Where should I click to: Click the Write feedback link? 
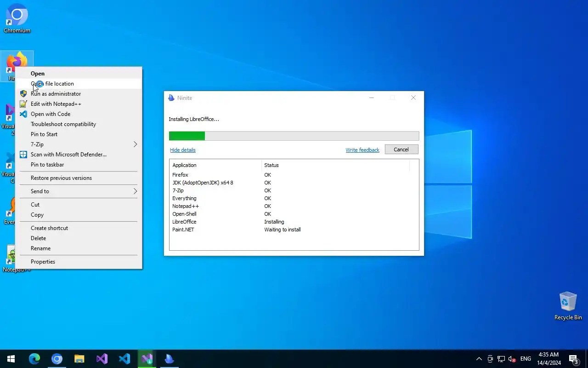(x=362, y=150)
